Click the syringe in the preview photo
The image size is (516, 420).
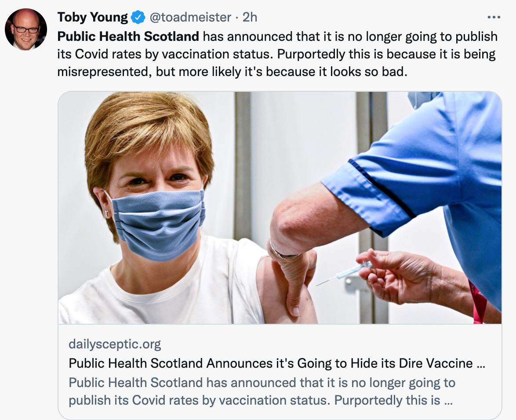(344, 274)
